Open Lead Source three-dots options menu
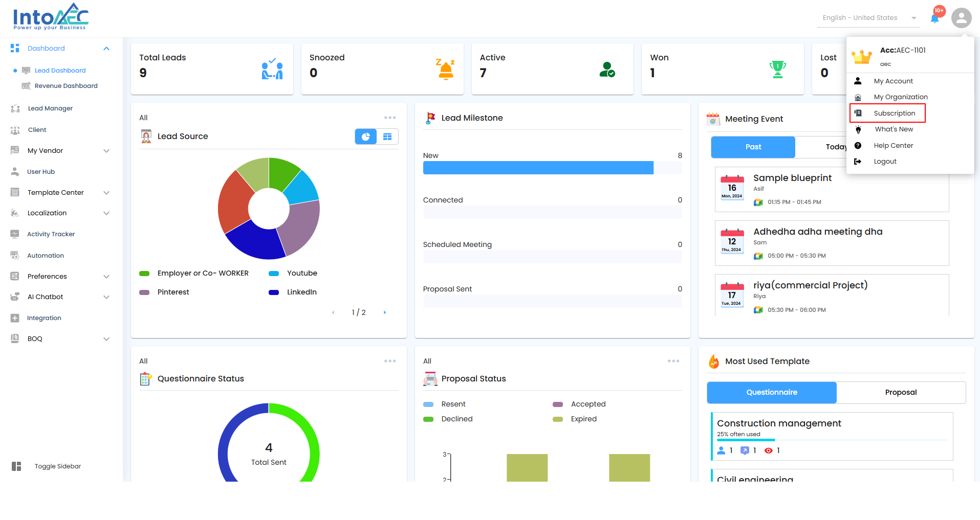The height and width of the screenshot is (520, 980). coord(390,118)
